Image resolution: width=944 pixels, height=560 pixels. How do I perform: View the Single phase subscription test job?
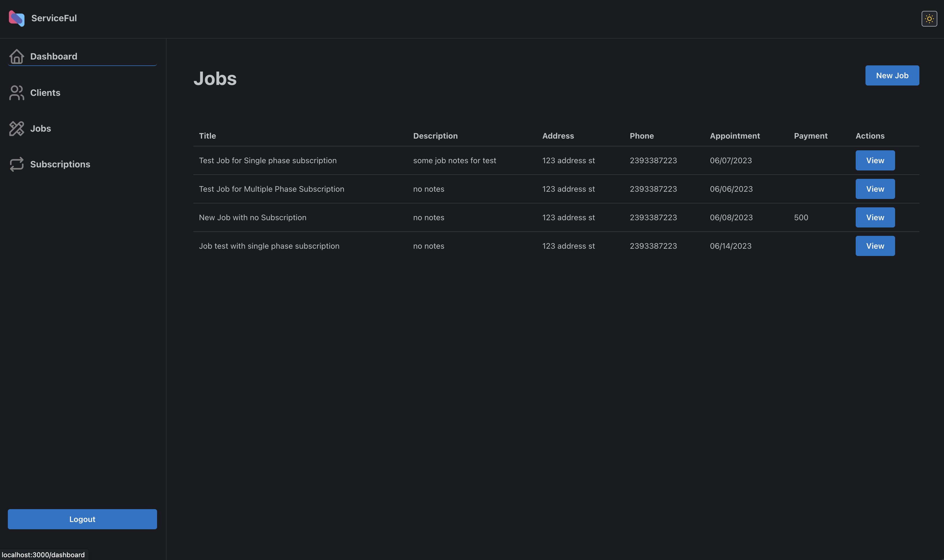coord(875,160)
